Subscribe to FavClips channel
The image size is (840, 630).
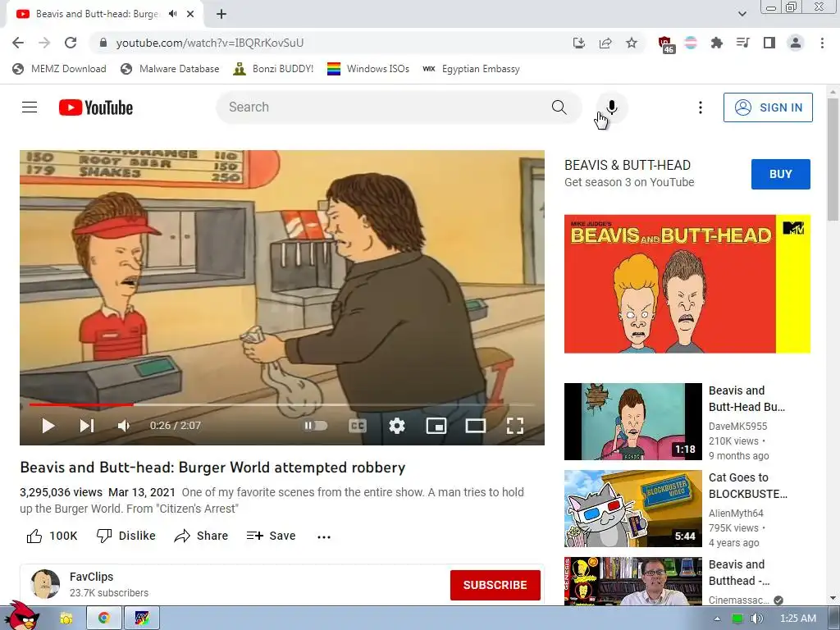pyautogui.click(x=495, y=585)
